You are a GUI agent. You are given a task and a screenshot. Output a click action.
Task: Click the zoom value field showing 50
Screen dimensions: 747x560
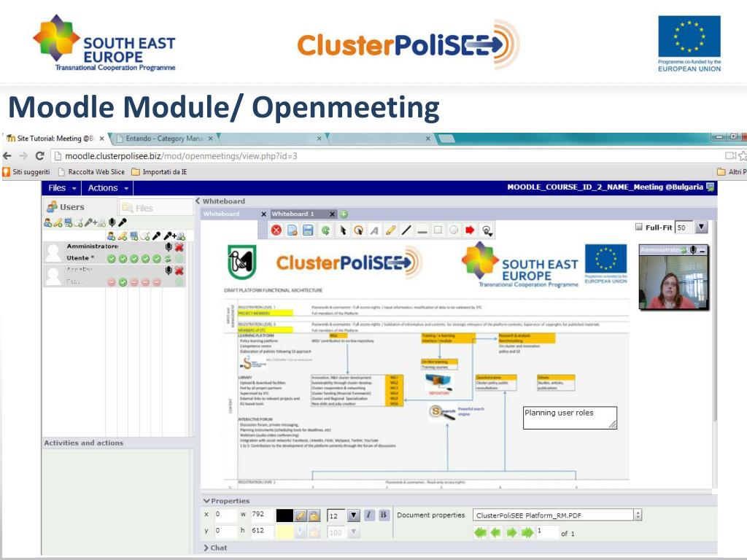[684, 227]
